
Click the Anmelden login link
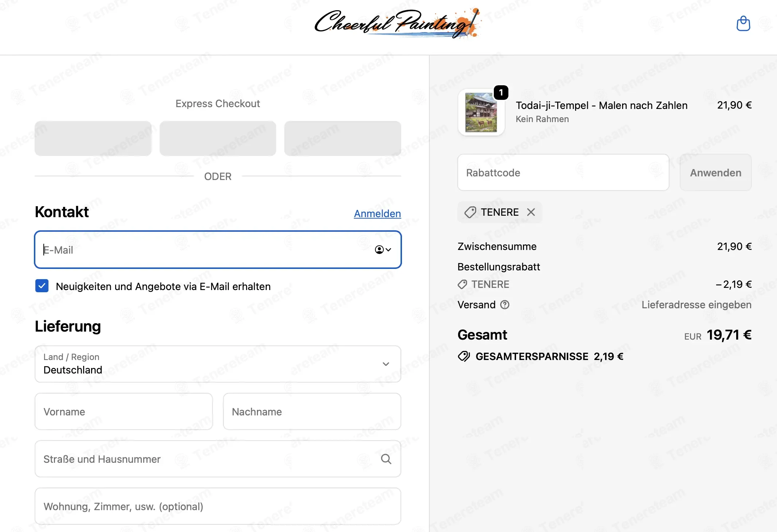(x=377, y=214)
